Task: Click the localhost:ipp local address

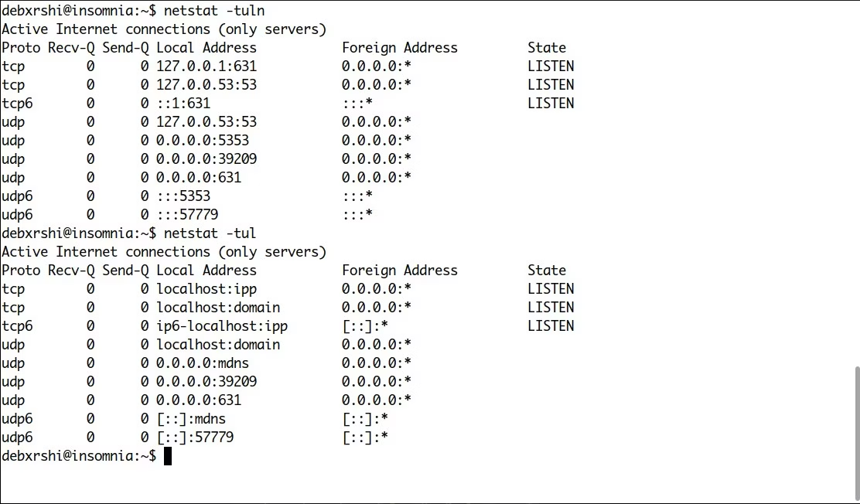Action: (x=206, y=289)
